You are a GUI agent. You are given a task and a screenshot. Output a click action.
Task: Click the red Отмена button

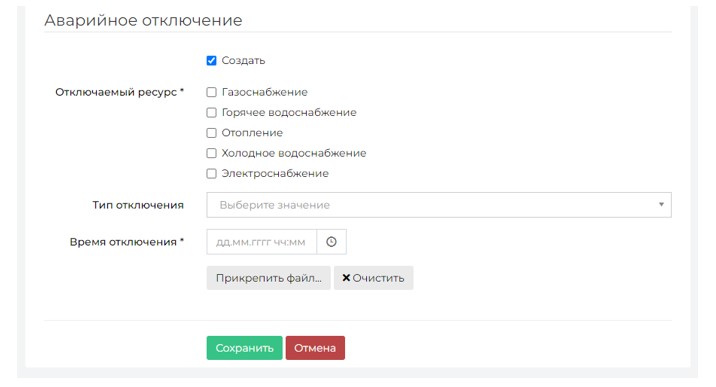point(315,348)
